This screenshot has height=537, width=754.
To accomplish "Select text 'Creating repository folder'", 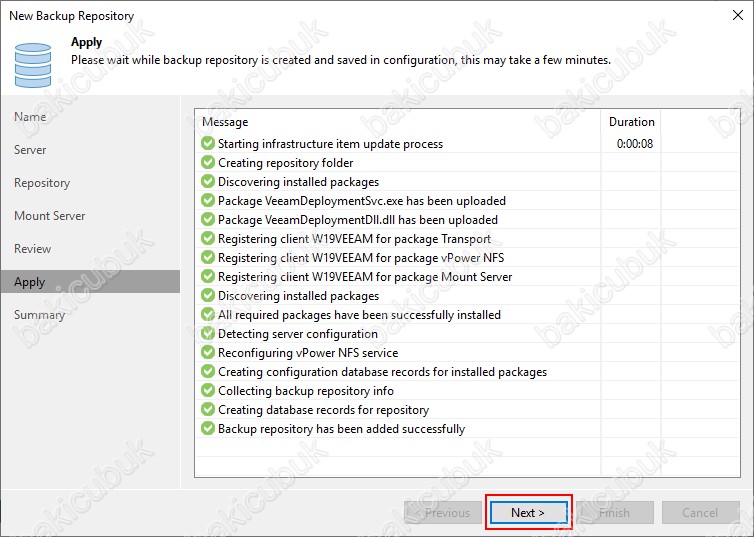I will [x=286, y=163].
